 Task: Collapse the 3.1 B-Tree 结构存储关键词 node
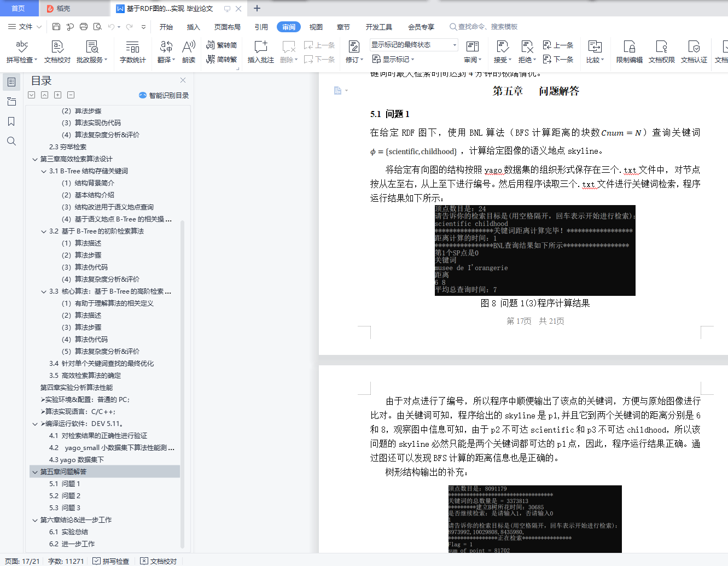[x=44, y=171]
